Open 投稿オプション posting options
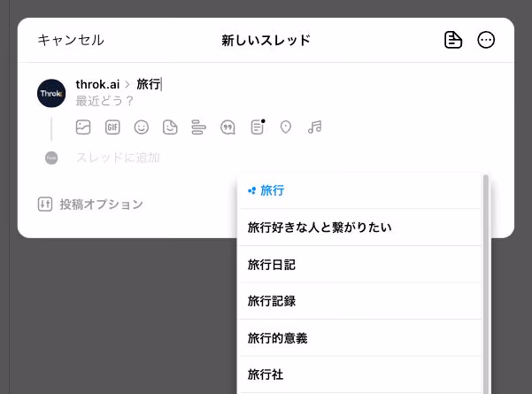532x394 pixels. coord(90,205)
